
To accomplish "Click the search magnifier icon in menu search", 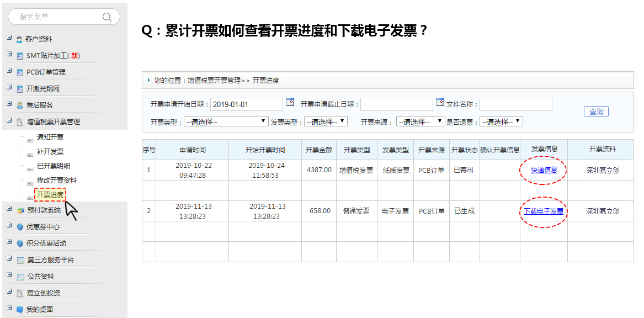I will (107, 17).
